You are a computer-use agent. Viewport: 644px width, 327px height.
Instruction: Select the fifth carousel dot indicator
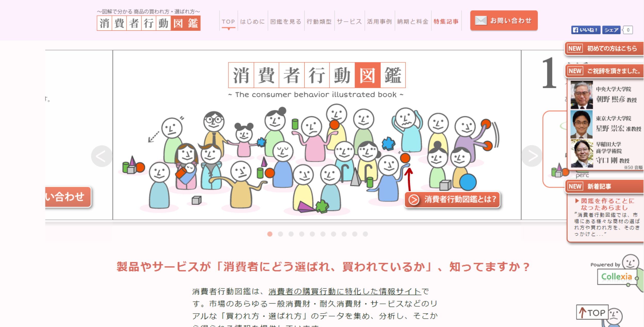(312, 234)
